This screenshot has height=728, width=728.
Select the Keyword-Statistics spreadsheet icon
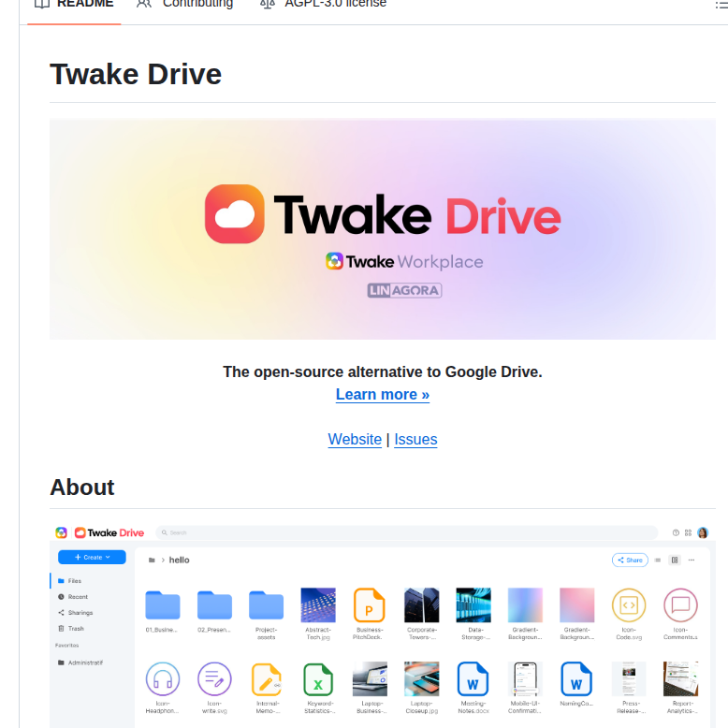coord(318,678)
